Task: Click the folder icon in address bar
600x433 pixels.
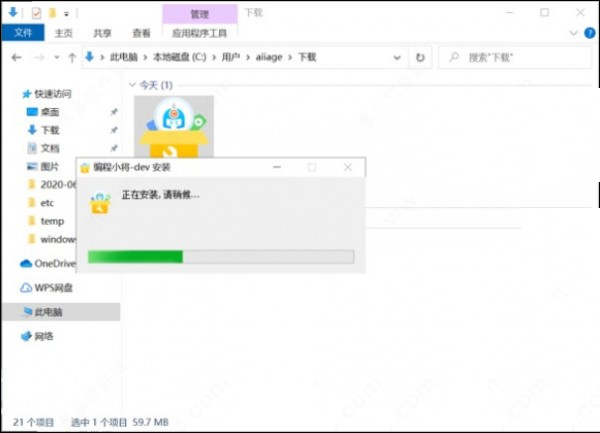Action: [90, 57]
